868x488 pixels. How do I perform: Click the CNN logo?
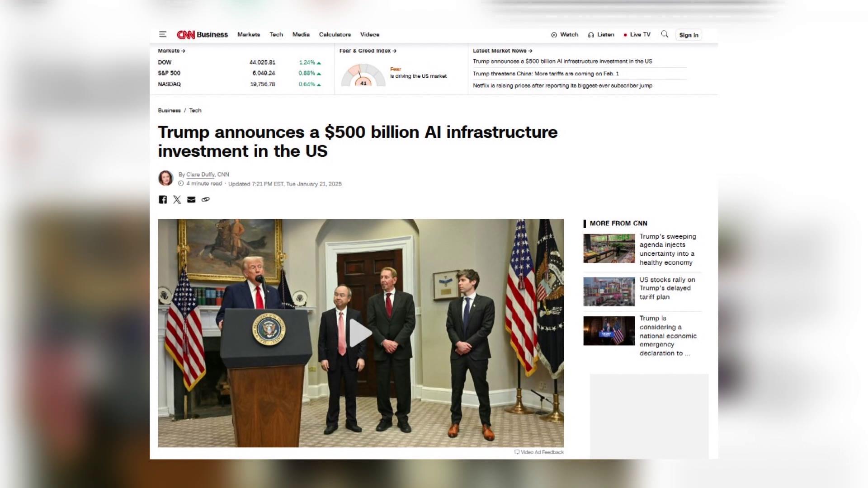click(x=186, y=35)
